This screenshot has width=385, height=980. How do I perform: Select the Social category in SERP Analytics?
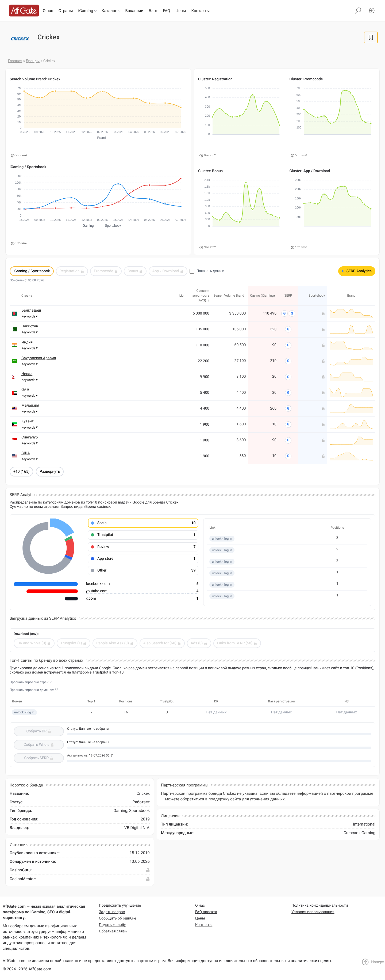click(143, 523)
